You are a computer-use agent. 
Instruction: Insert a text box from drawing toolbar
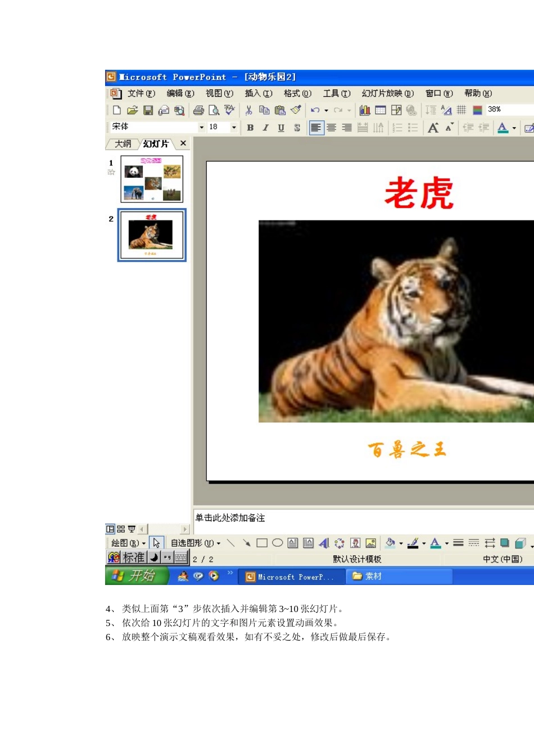293,543
